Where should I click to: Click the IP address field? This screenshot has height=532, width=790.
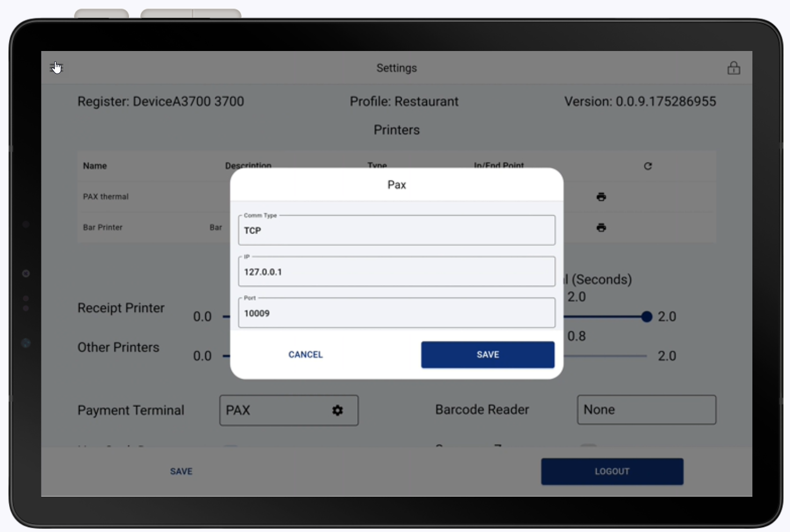point(396,272)
